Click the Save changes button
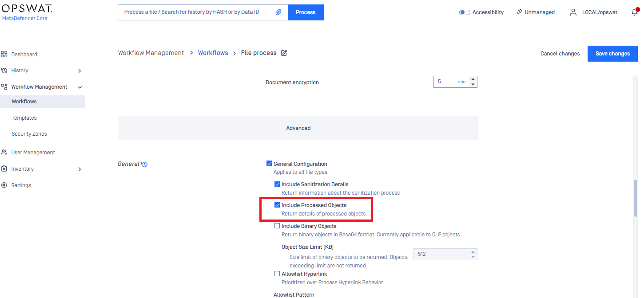Image resolution: width=644 pixels, height=298 pixels. [x=612, y=53]
